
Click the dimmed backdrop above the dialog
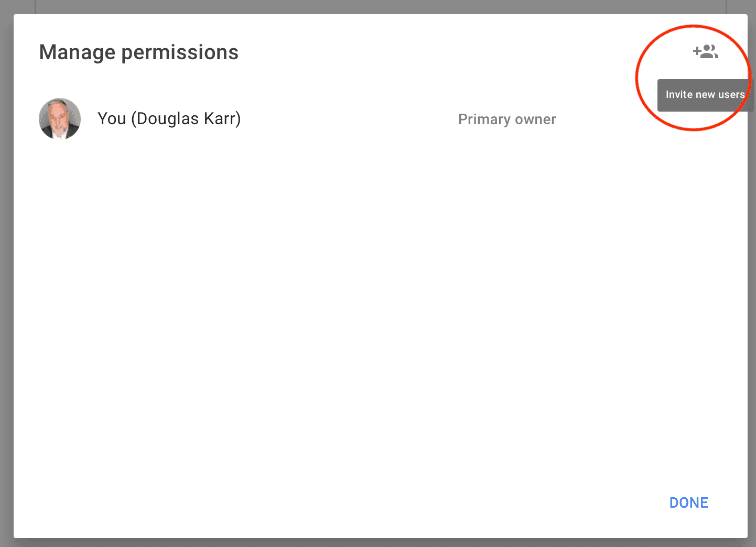pyautogui.click(x=377, y=6)
